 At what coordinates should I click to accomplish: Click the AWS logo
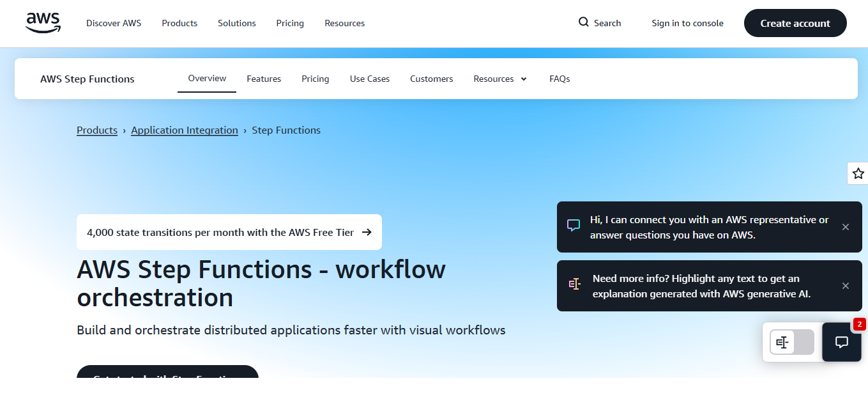click(43, 23)
